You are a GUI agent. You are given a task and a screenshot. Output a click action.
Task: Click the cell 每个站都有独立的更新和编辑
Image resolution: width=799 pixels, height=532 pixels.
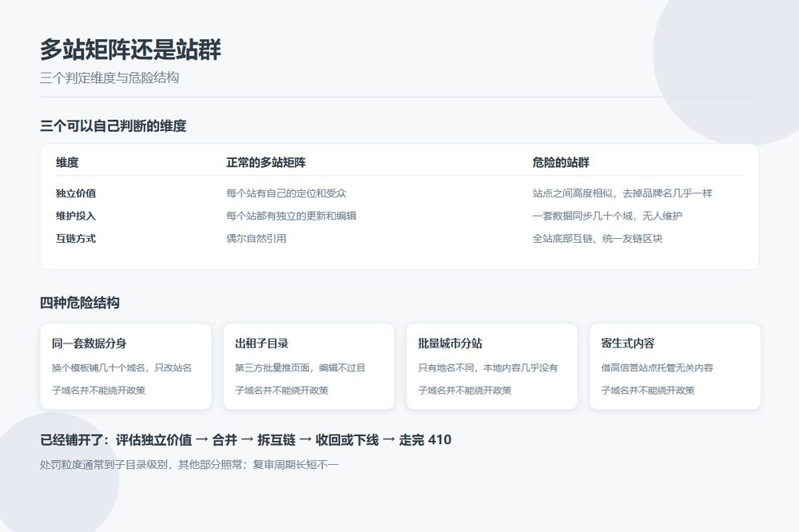[x=292, y=216]
